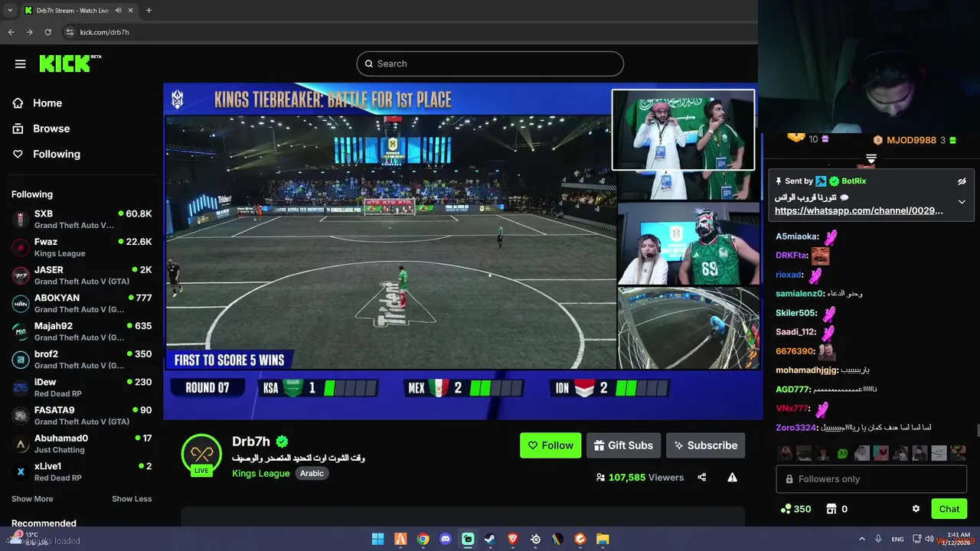Click username A5miaoka in chat
The width and height of the screenshot is (980, 551).
click(797, 236)
